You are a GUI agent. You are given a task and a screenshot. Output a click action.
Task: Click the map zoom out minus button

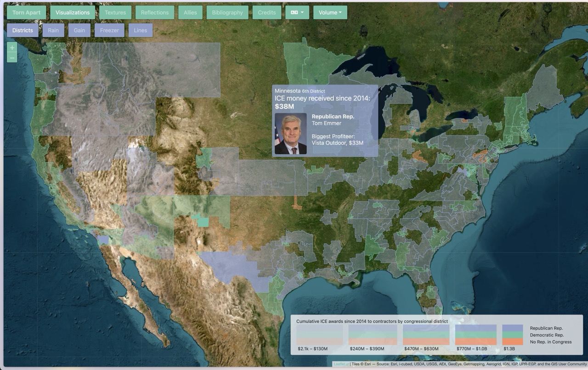[x=12, y=58]
